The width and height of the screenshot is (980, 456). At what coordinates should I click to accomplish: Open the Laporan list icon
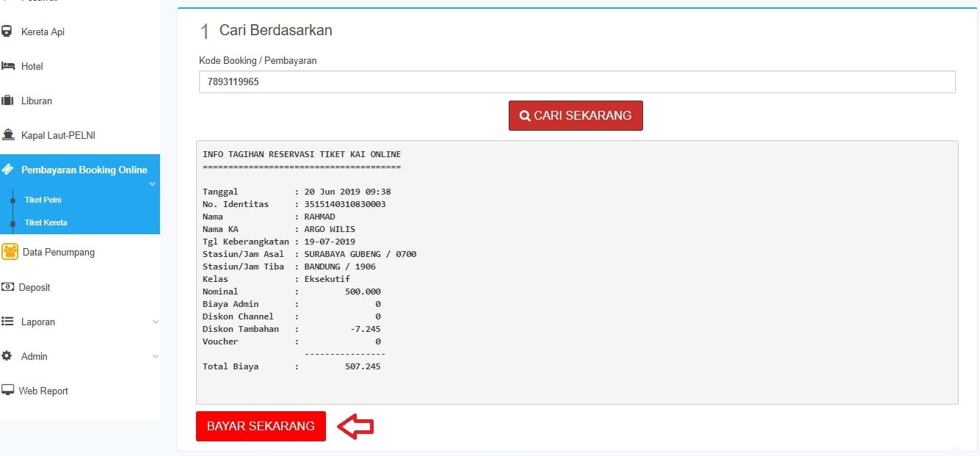(x=7, y=322)
